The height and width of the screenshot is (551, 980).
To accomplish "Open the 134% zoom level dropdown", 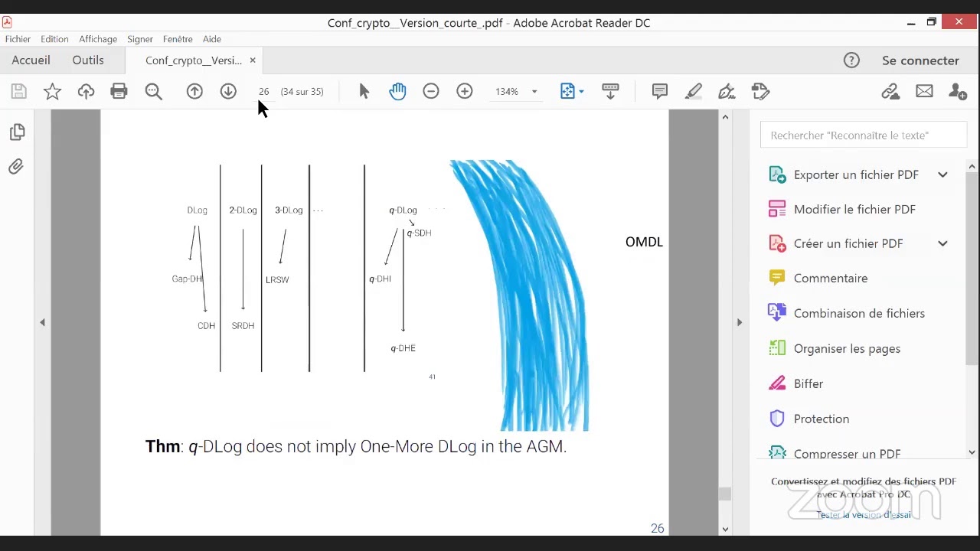I will tap(534, 92).
